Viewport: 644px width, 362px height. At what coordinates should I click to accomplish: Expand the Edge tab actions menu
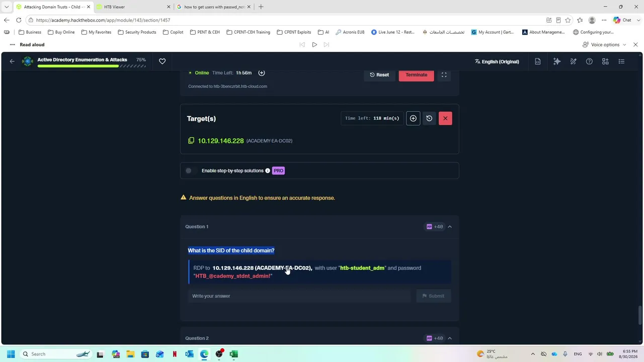(x=7, y=7)
